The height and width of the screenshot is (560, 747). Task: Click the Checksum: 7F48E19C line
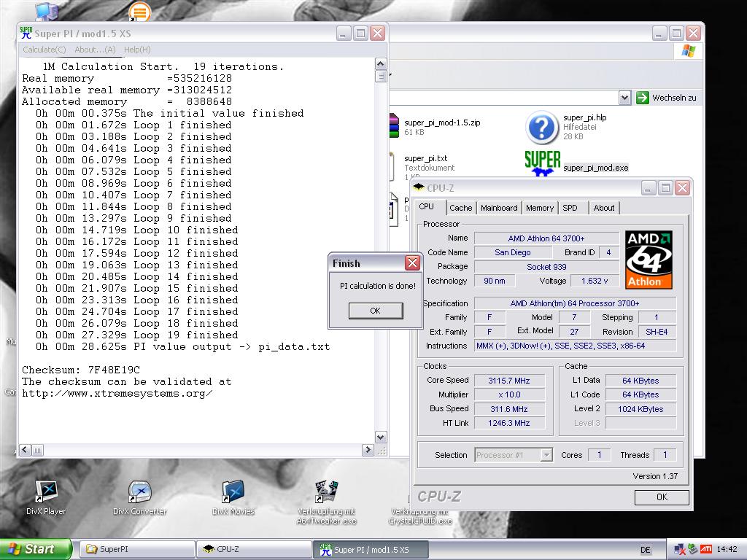(x=81, y=370)
